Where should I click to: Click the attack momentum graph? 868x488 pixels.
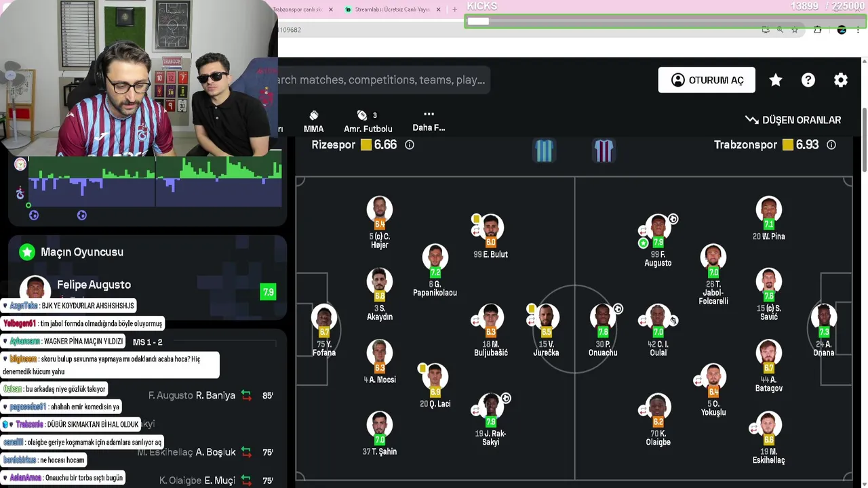tap(155, 181)
